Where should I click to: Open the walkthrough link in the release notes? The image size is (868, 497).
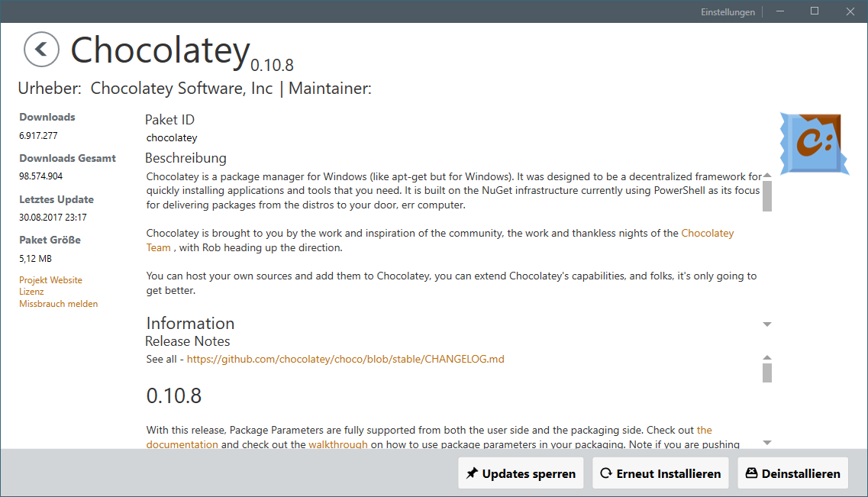tap(337, 444)
